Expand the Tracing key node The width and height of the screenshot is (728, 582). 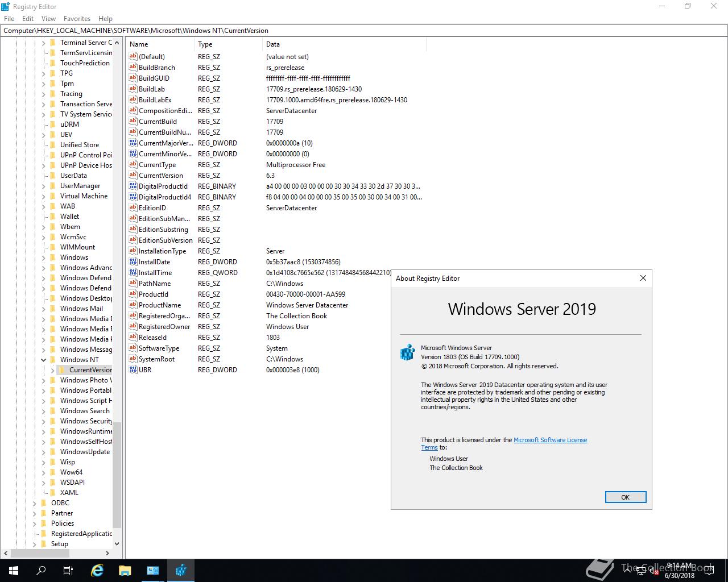pos(44,93)
